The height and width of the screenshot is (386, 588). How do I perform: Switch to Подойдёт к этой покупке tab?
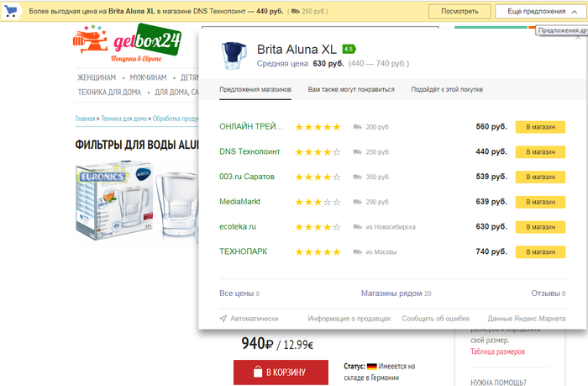point(447,89)
